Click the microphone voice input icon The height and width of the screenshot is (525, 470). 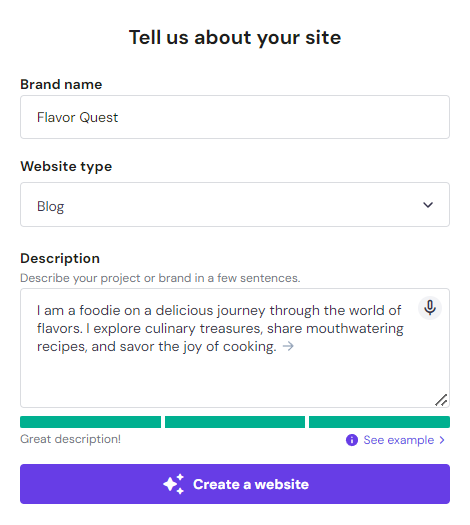click(x=430, y=307)
